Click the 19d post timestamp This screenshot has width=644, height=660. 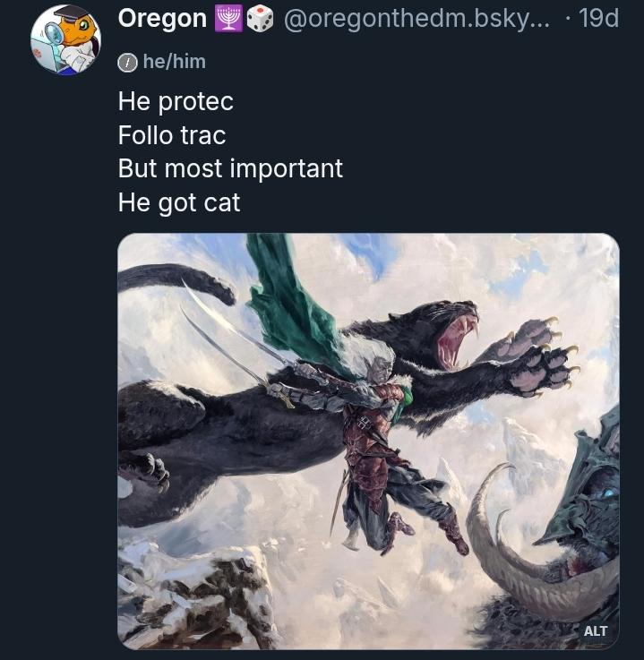pyautogui.click(x=598, y=18)
